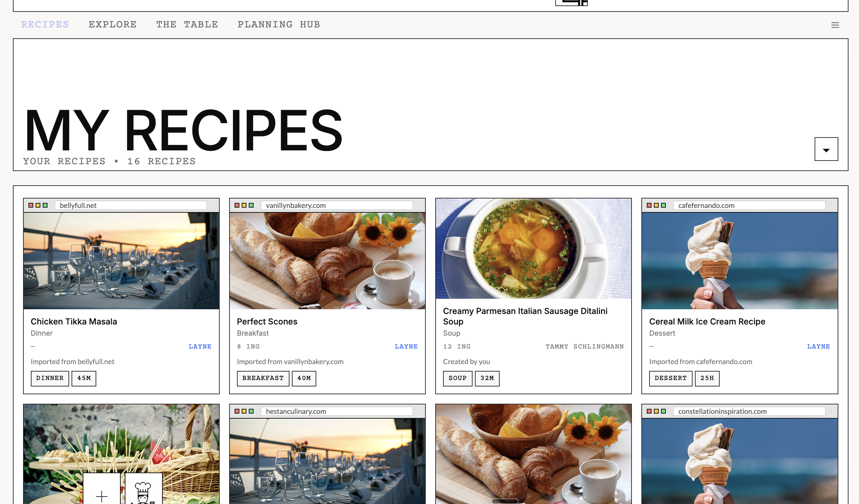859x504 pixels.
Task: Click the green window dot on the cafefernando.com card
Action: tap(663, 205)
